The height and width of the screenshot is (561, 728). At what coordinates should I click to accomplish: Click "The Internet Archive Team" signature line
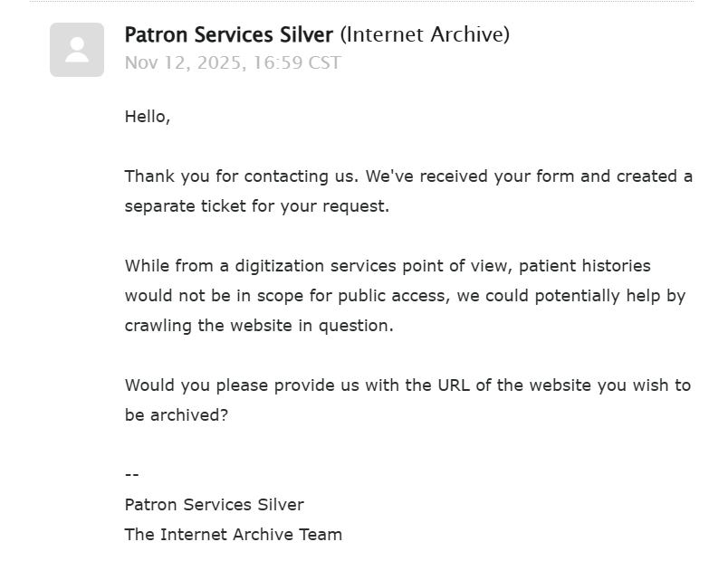[x=234, y=535]
